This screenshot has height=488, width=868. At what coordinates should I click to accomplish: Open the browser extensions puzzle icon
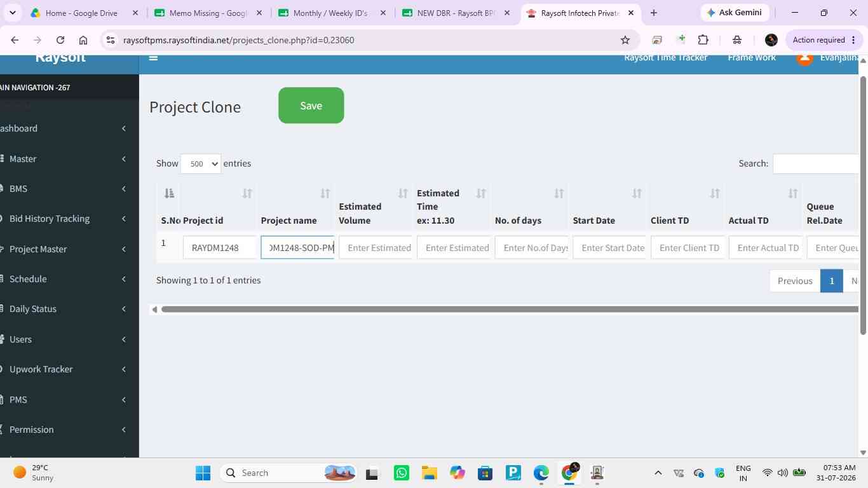[x=703, y=40]
